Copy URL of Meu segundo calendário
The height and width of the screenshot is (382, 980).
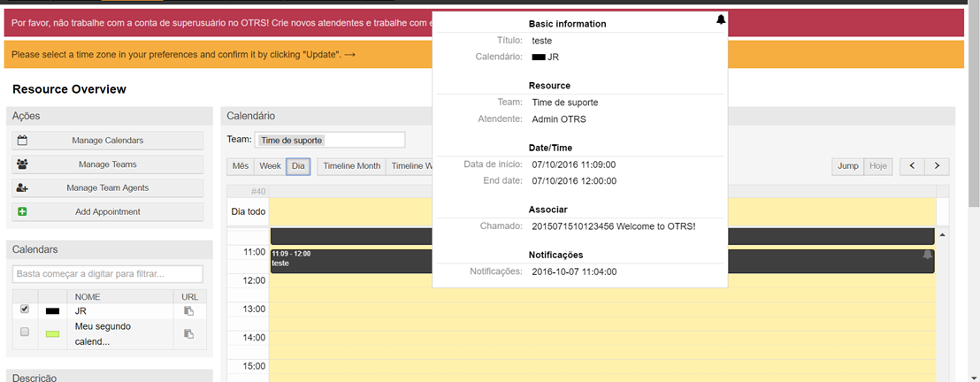coord(188,333)
